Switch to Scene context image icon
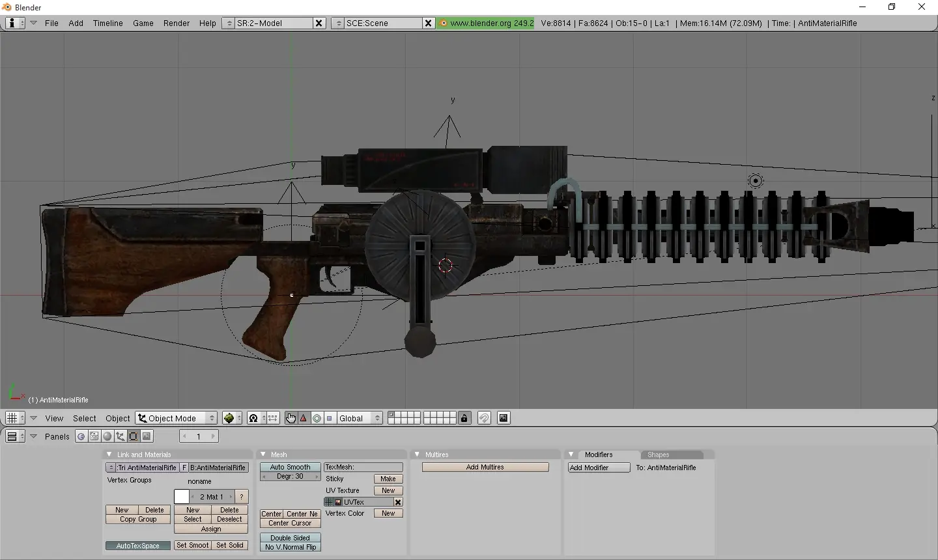 [x=147, y=436]
